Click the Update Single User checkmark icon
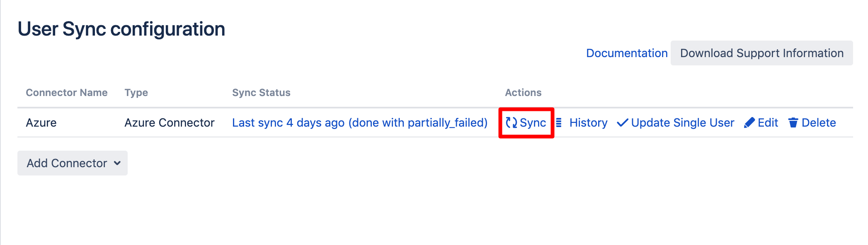Viewport: 868px width, 245px height. 622,123
